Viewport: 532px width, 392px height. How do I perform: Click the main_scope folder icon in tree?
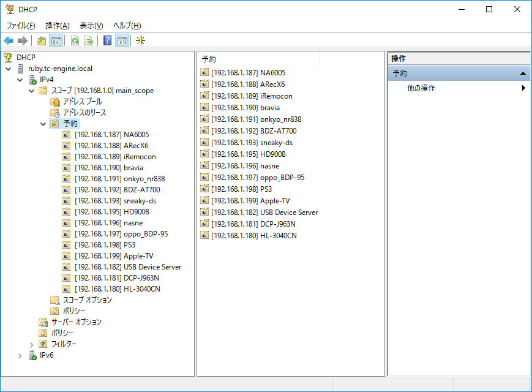click(43, 91)
